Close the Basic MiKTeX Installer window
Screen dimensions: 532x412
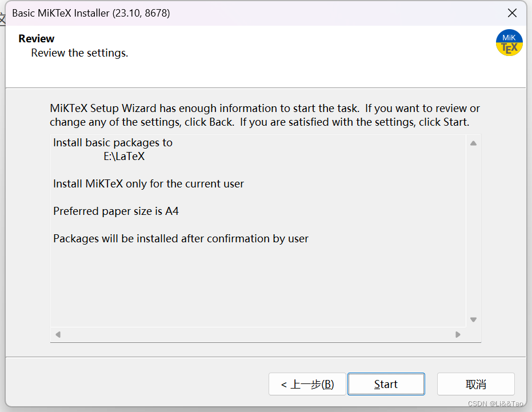pos(512,13)
